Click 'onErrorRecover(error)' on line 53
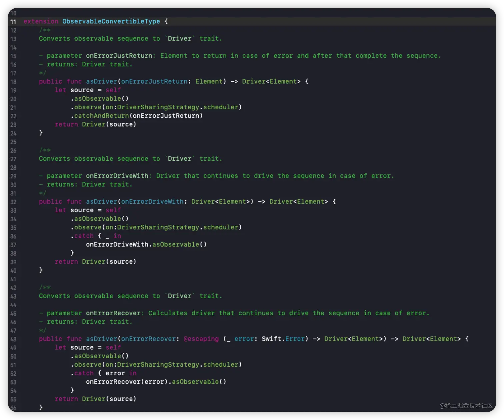Image resolution: width=504 pixels, height=420 pixels. [x=127, y=382]
